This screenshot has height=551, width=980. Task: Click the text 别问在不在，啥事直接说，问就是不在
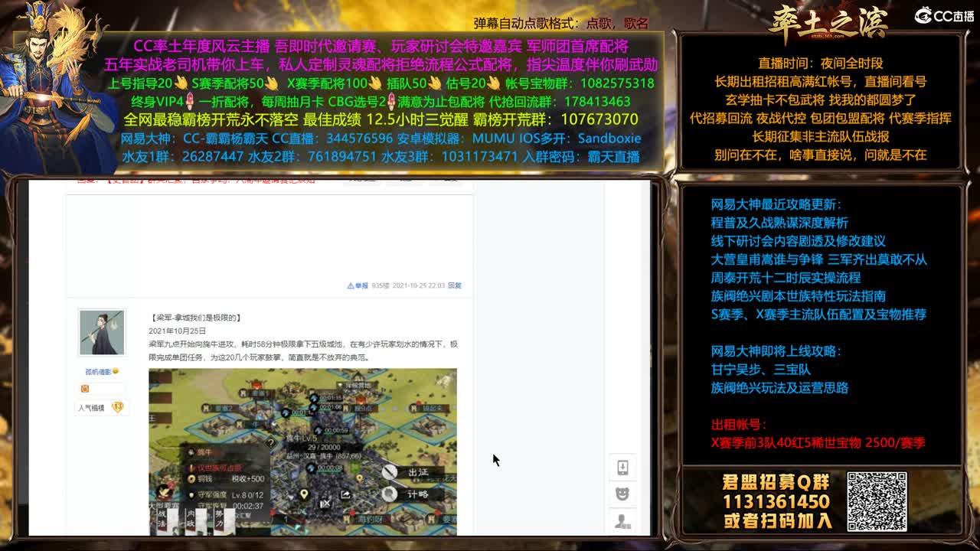coord(820,155)
